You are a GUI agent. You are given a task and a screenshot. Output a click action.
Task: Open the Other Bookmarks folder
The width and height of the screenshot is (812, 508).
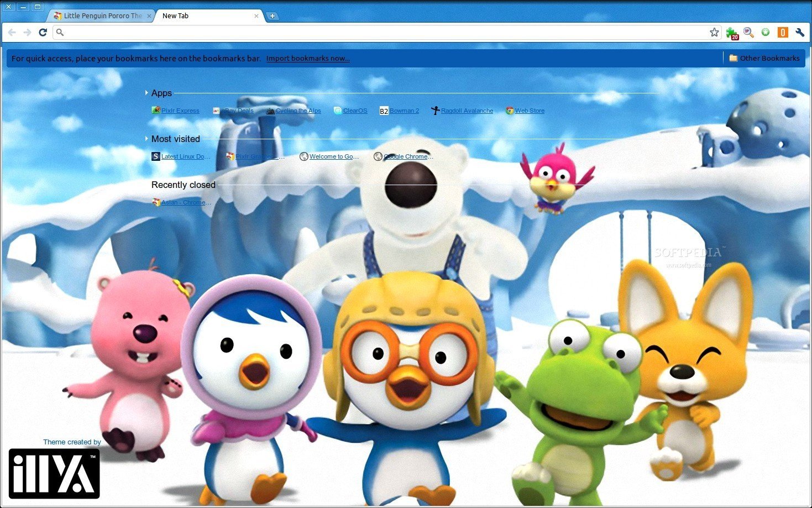coord(764,58)
